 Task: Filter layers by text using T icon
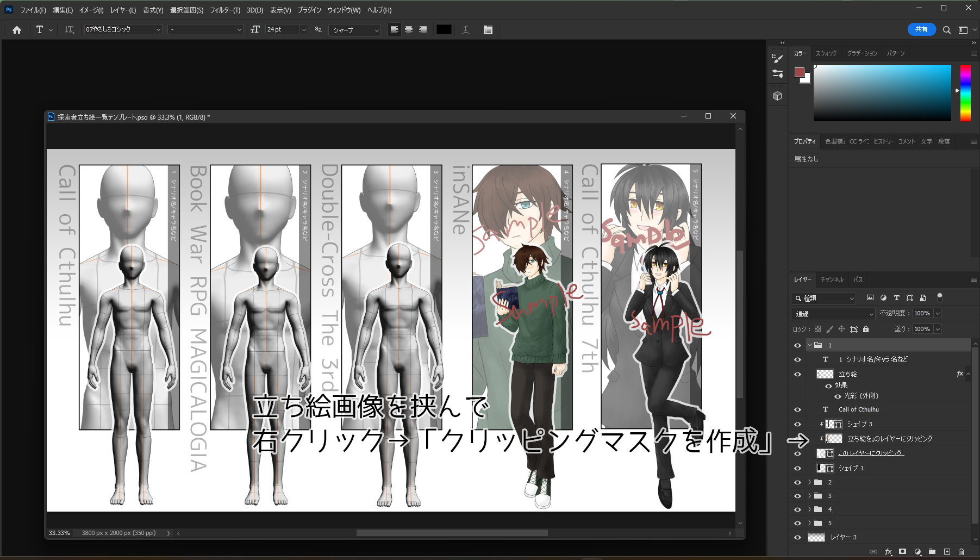click(897, 298)
